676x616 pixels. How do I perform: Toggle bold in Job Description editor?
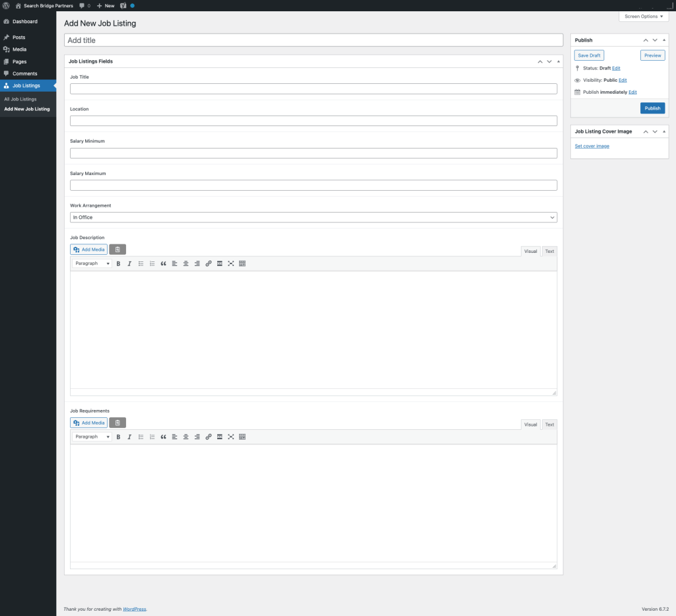pos(118,263)
